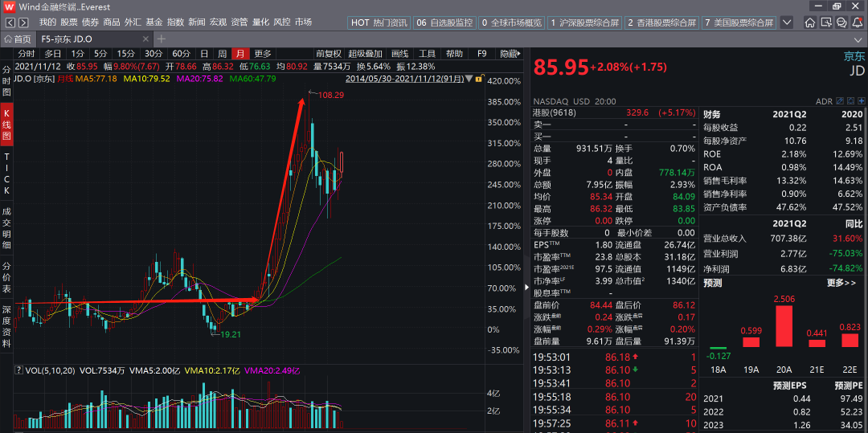This screenshot has width=868, height=433.
Task: Open 06 自选股监控 shortcut
Action: [x=444, y=22]
